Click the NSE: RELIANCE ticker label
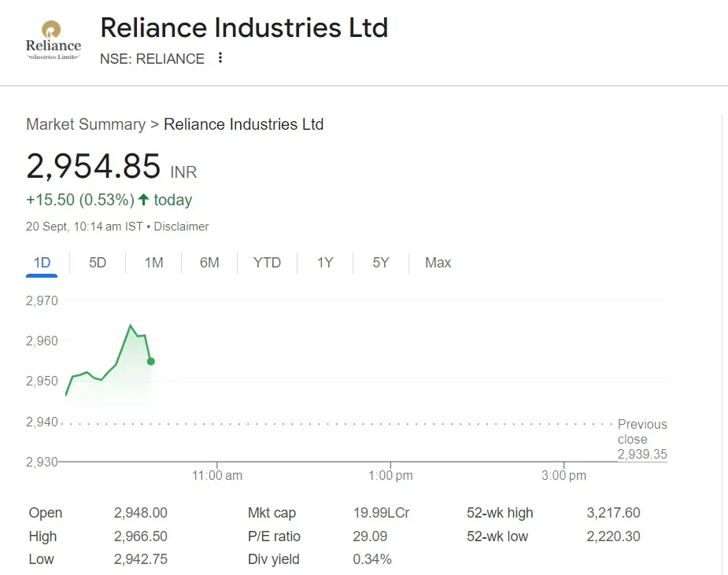 [x=152, y=59]
